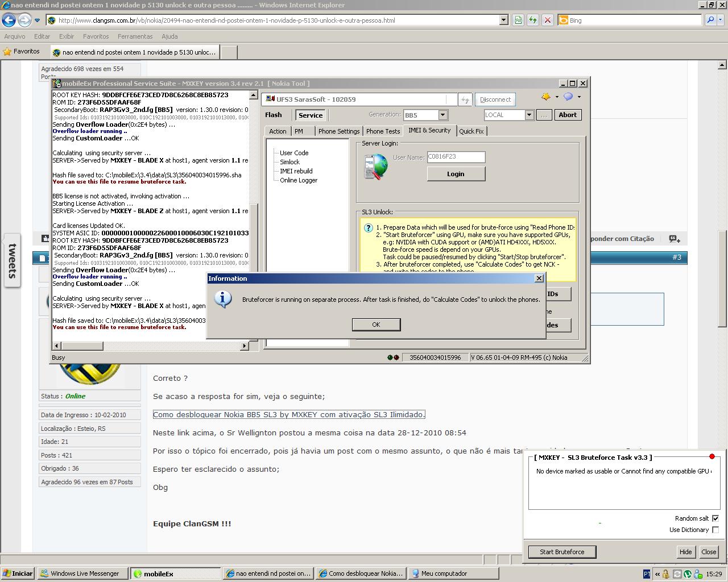
Task: Enable the Use Dictionary checkbox
Action: (x=715, y=530)
